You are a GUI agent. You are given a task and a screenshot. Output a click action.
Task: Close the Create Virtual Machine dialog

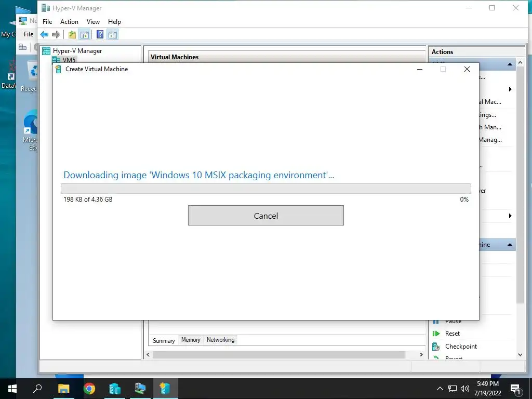click(467, 69)
